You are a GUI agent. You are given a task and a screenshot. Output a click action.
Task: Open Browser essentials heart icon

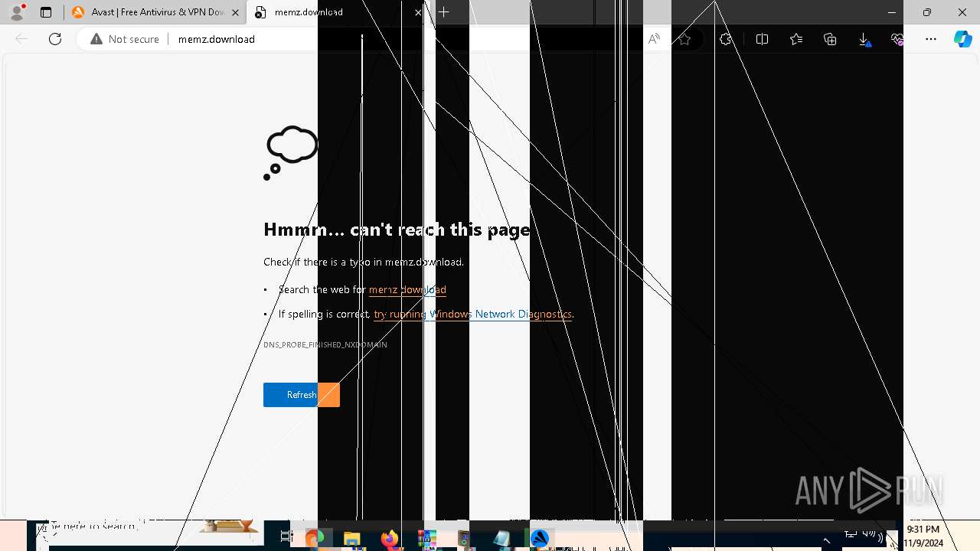tap(897, 39)
